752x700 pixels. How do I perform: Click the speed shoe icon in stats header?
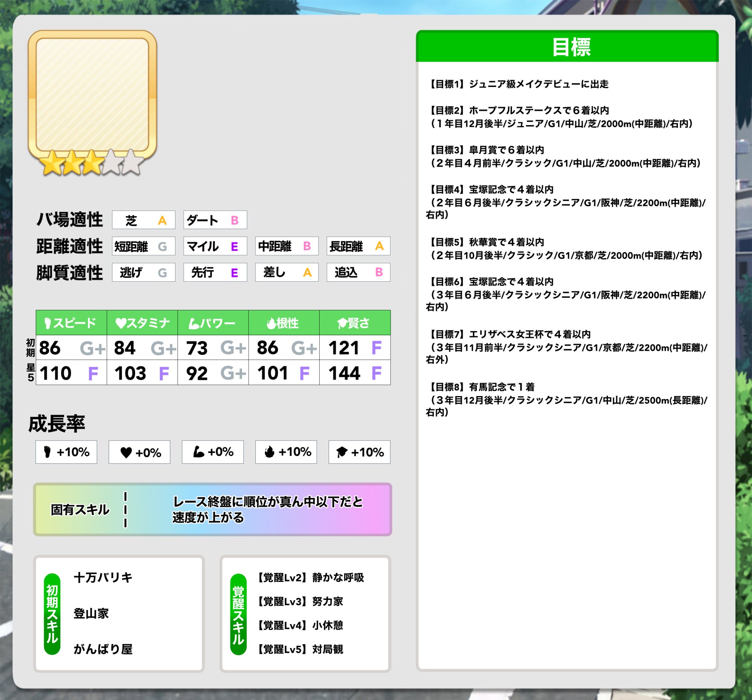(48, 323)
